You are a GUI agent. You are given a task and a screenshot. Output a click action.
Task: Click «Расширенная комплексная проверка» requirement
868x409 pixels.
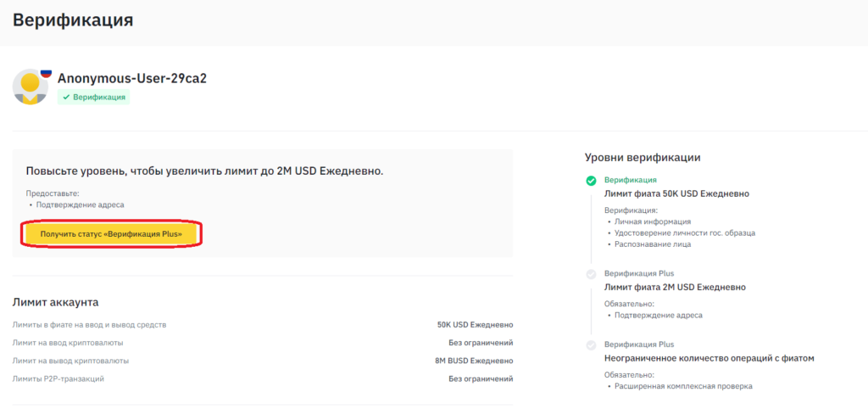point(683,386)
